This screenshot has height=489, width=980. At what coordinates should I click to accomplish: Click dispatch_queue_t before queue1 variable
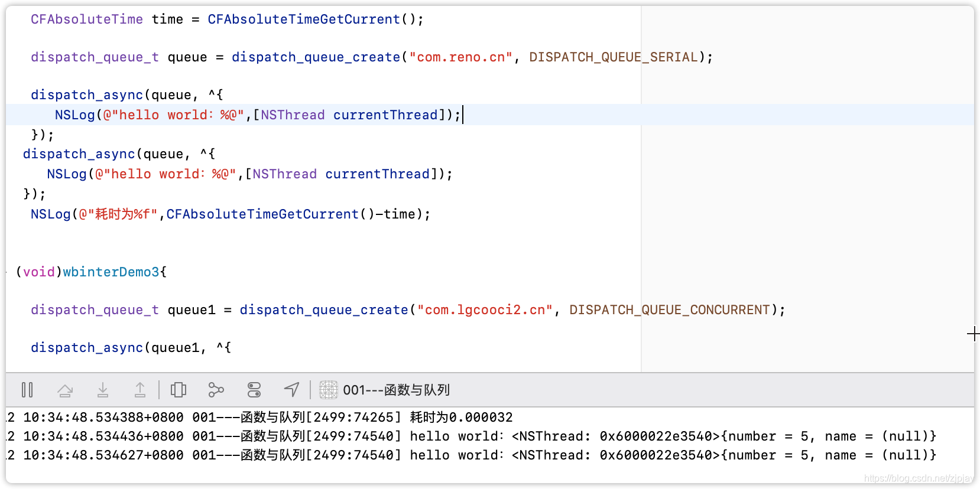(95, 310)
